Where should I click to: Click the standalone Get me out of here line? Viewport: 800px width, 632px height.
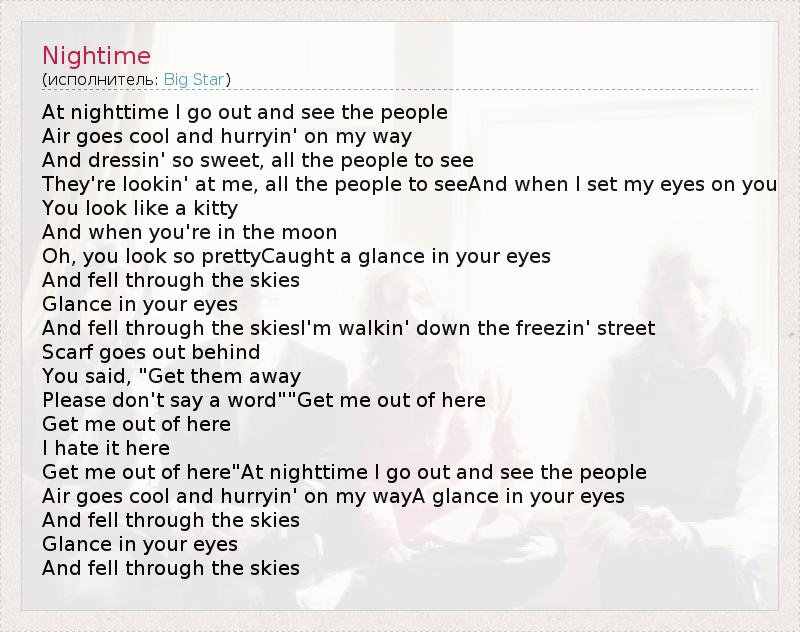[x=136, y=424]
